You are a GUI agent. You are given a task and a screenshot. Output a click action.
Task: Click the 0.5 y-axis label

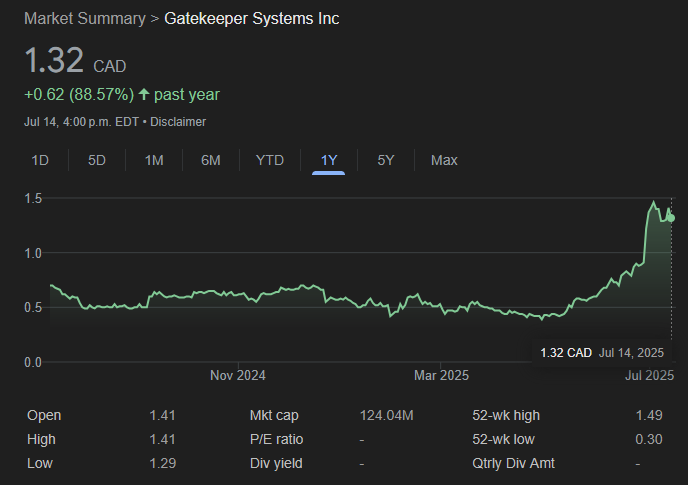tap(33, 307)
